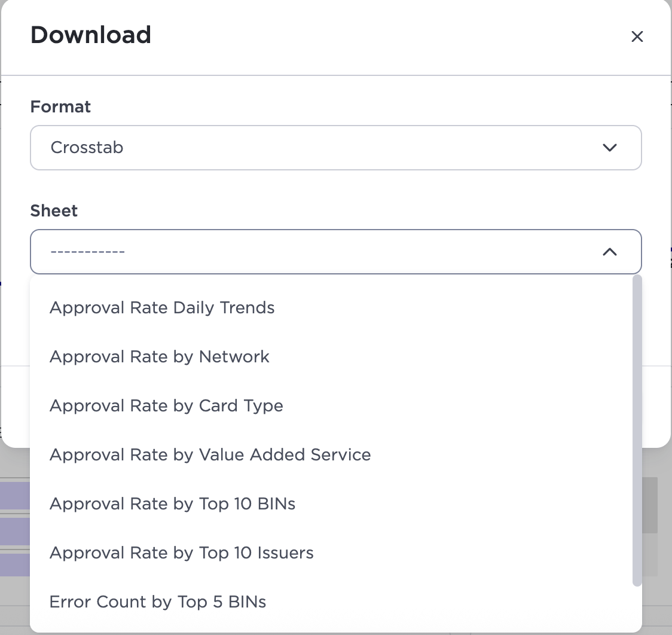Select Approval Rate by Value Added Service

tap(210, 454)
